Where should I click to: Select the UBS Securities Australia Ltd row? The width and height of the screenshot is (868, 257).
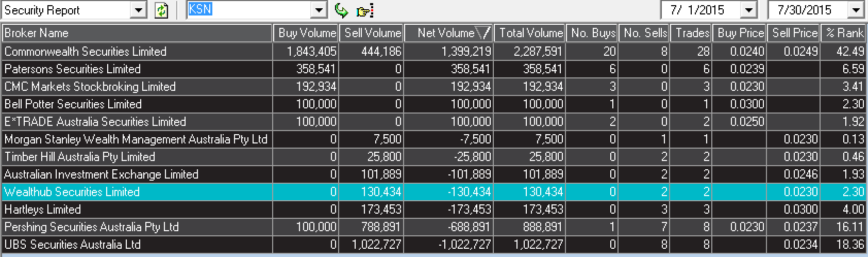point(433,245)
